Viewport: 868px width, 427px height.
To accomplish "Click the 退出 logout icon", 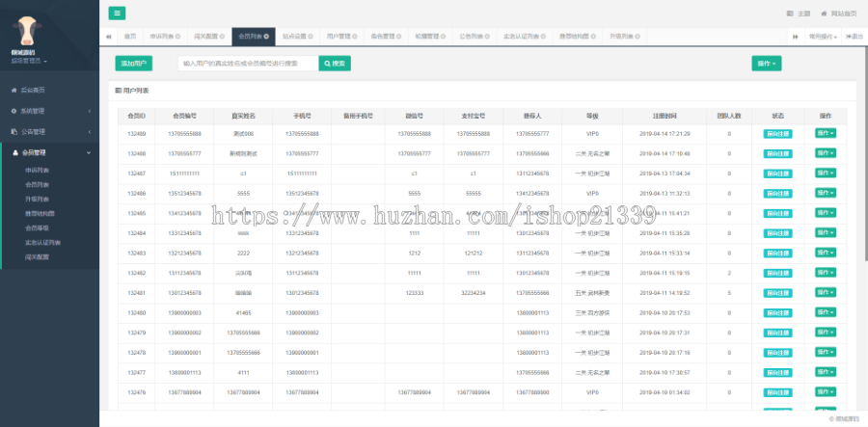I will point(849,37).
